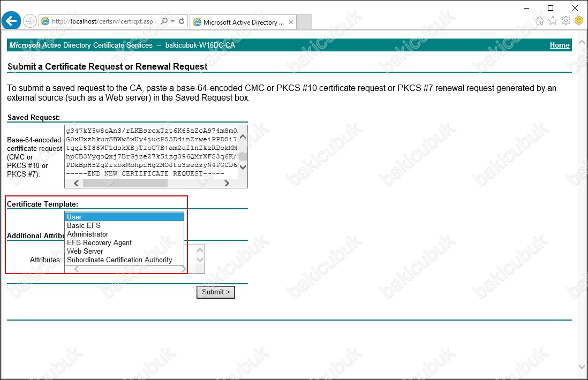
Task: Click the Saved Request vertical scrollbar thumb
Action: point(243,156)
